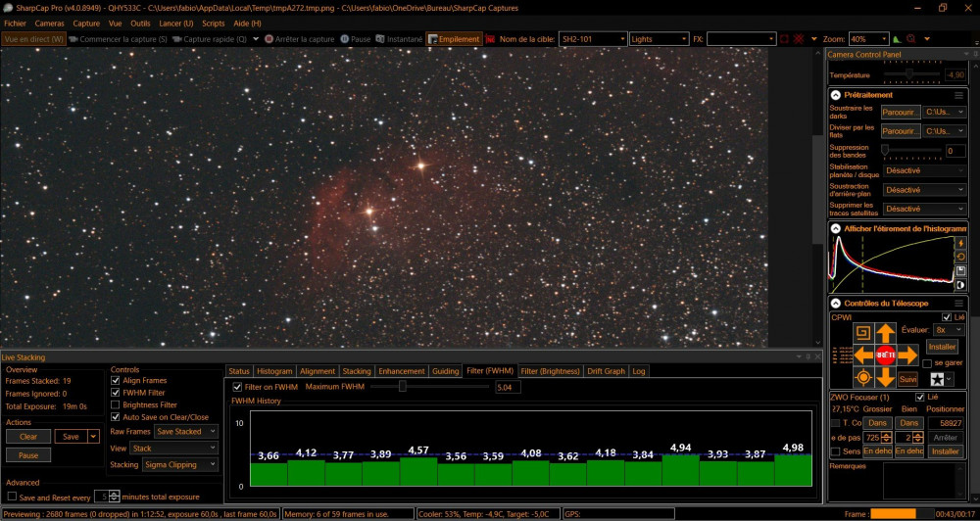Click the floppy disk icon beside histogram

(960, 271)
